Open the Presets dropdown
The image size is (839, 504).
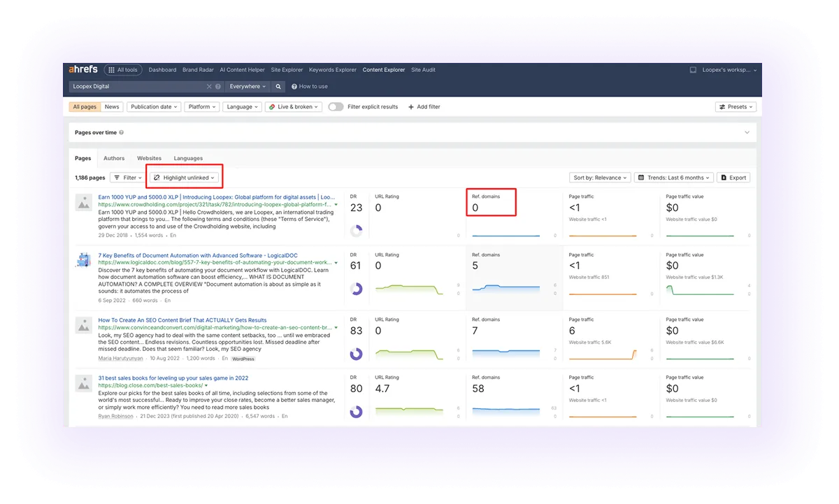736,107
